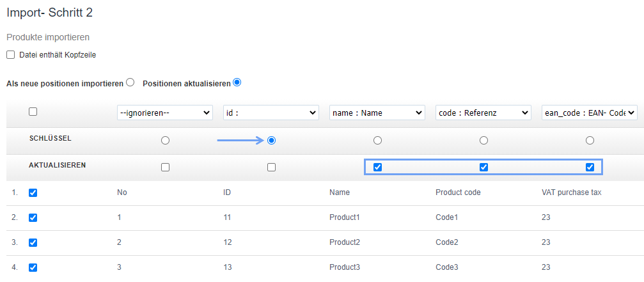Check Aktualisieren box for the id column
This screenshot has height=282, width=644.
[271, 168]
